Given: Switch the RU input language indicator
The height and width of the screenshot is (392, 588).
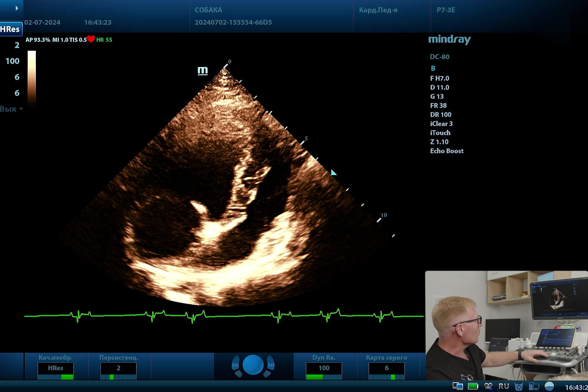Looking at the screenshot, I should (503, 386).
